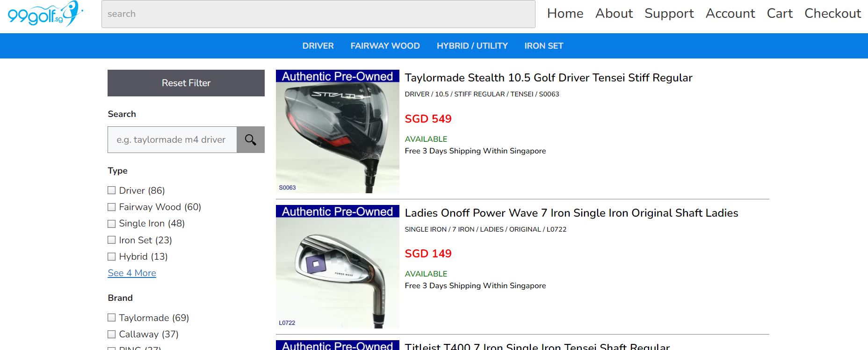868x350 pixels.
Task: Click the Reset Filter button
Action: pyautogui.click(x=186, y=83)
